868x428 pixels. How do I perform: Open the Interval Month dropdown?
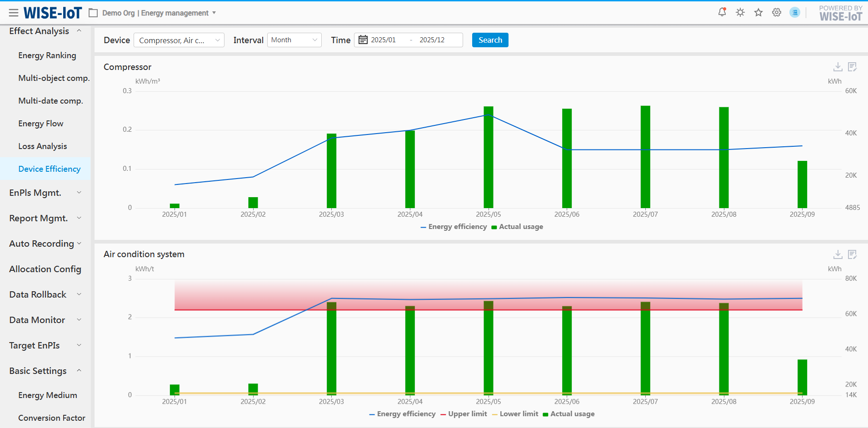tap(294, 40)
